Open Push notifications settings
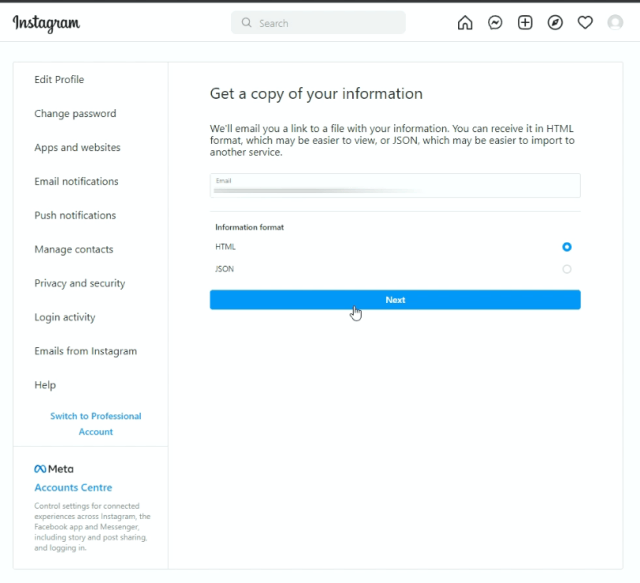Screen dimensions: 640x583 pyautogui.click(x=75, y=215)
